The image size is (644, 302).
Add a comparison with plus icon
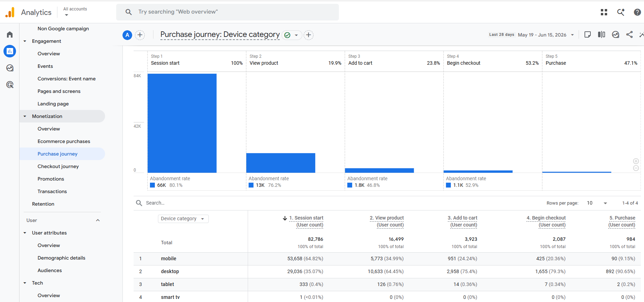tap(140, 35)
